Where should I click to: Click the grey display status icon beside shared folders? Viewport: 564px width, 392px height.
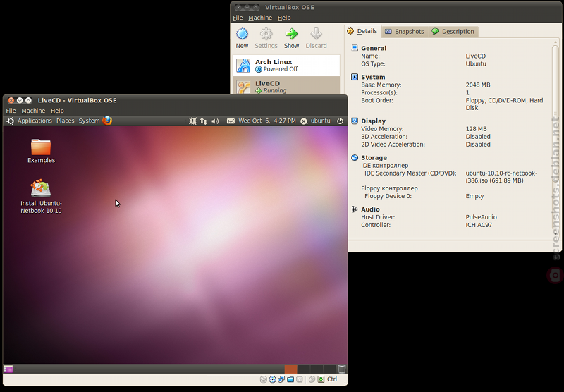click(x=299, y=379)
